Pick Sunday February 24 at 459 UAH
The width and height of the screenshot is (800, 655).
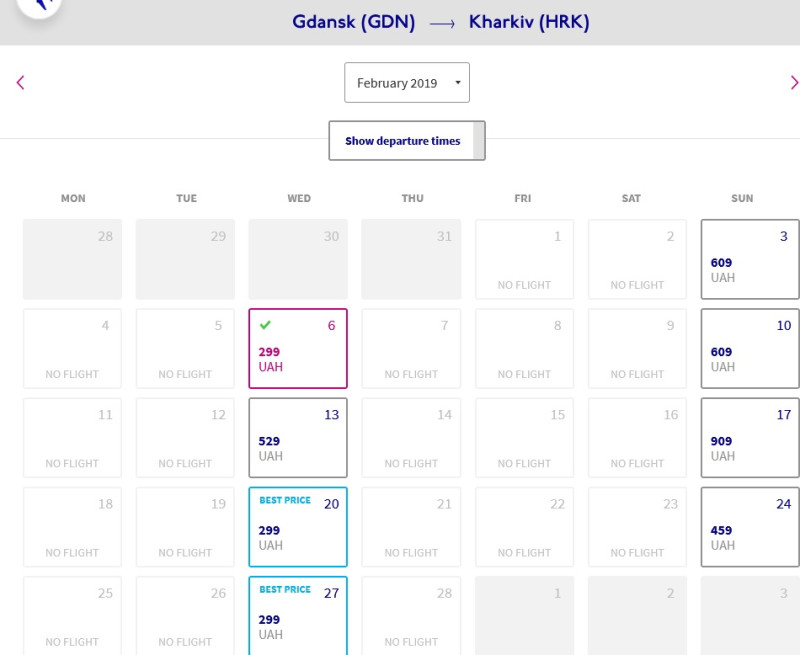[750, 527]
